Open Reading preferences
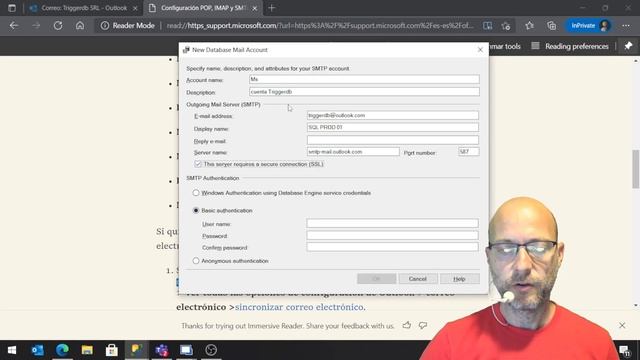 pyautogui.click(x=570, y=46)
